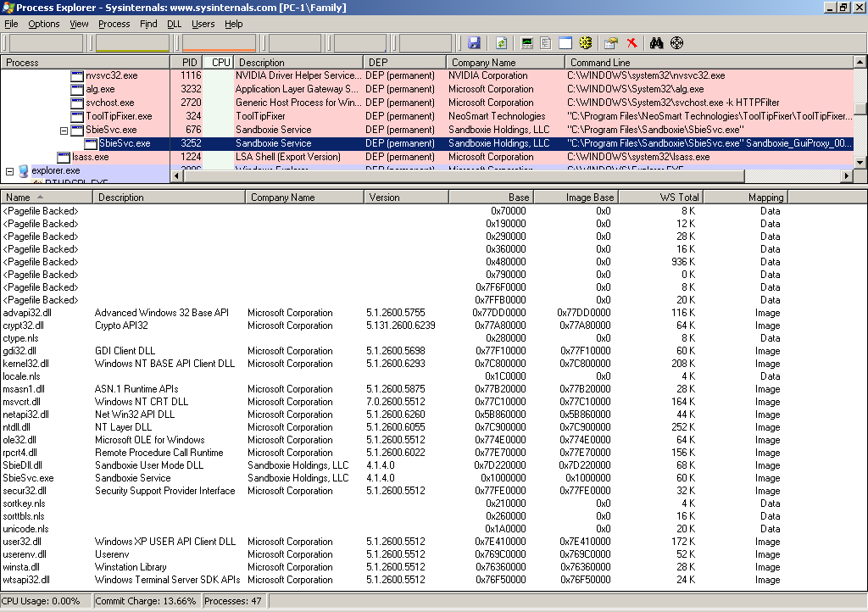Click the Save floppy disk toolbar icon
868x612 pixels.
[474, 43]
